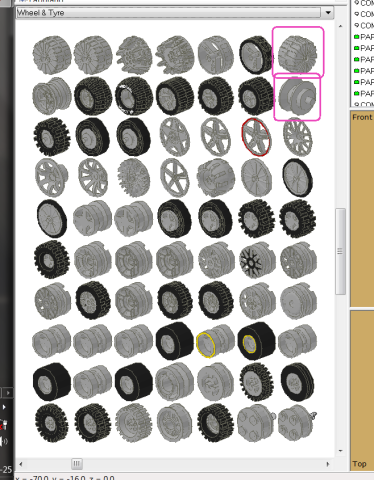Click the dropdown arrow beside Wheel & Tyre
The image size is (374, 480).
pos(328,13)
